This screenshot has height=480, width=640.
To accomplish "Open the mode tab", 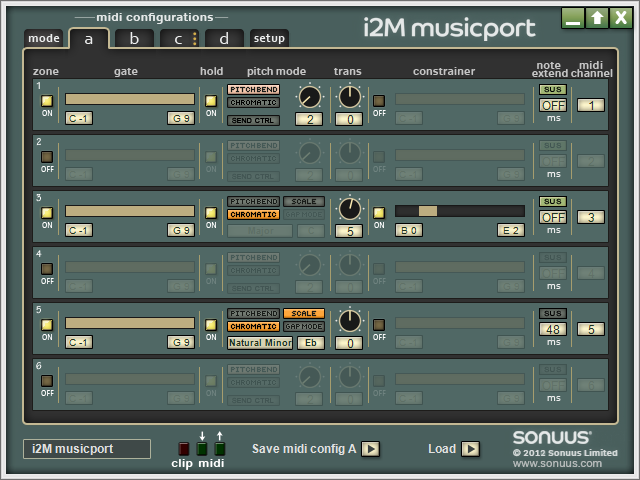I will pyautogui.click(x=44, y=38).
